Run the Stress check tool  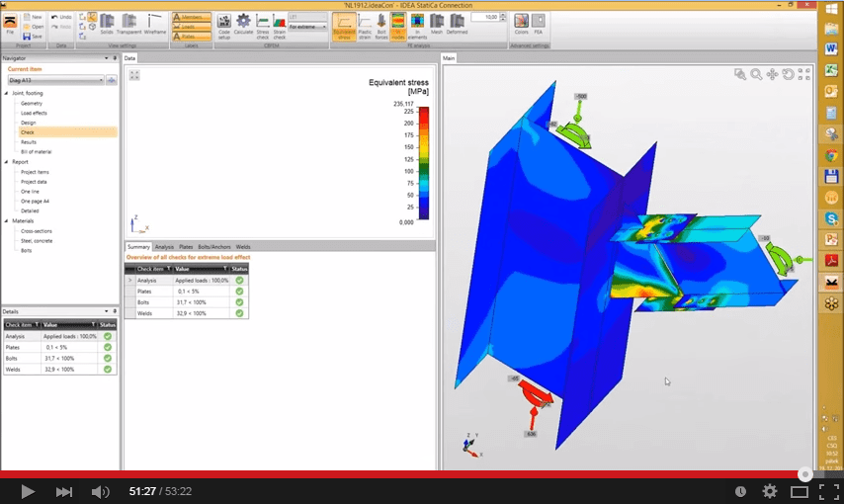(x=263, y=24)
